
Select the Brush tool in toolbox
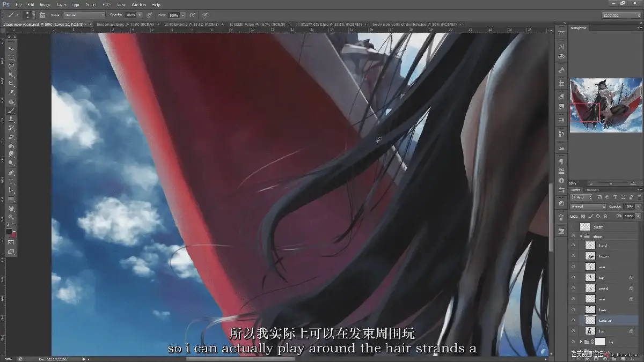(x=12, y=110)
